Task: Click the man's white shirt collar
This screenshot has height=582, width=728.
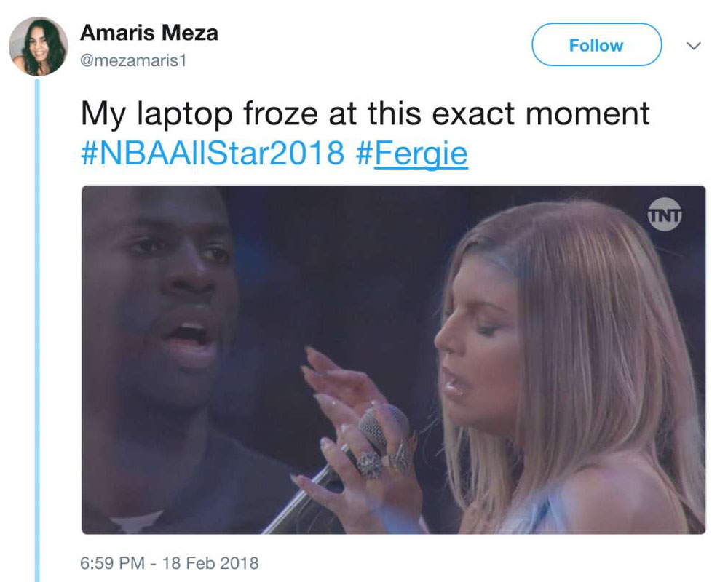Action: [x=136, y=522]
